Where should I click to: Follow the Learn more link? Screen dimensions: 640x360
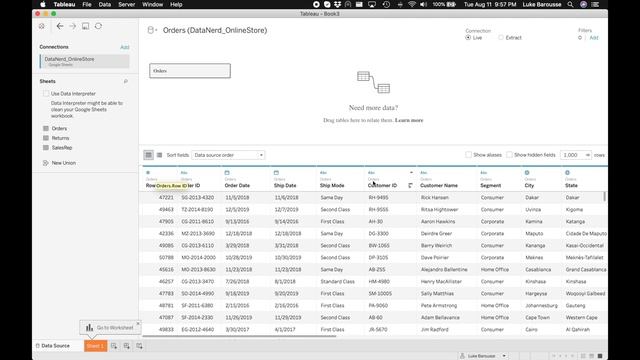coord(409,120)
